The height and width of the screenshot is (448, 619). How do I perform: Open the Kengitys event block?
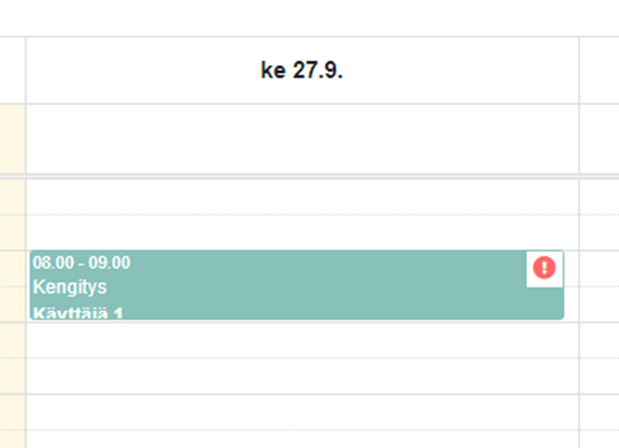point(297,285)
